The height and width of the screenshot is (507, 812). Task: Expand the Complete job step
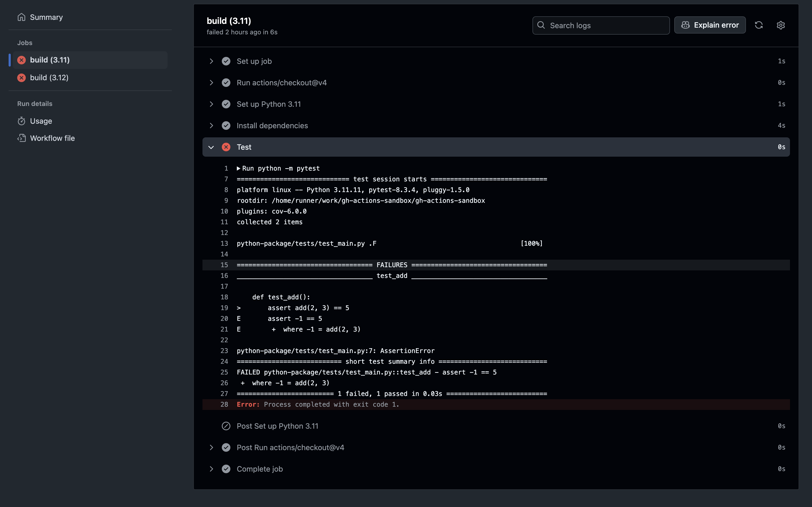(x=211, y=469)
